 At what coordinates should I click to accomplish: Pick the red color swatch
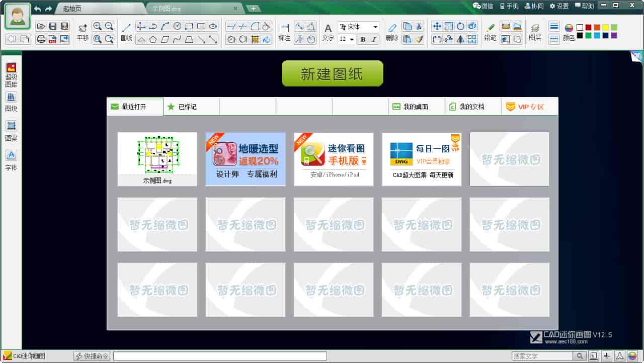(589, 28)
